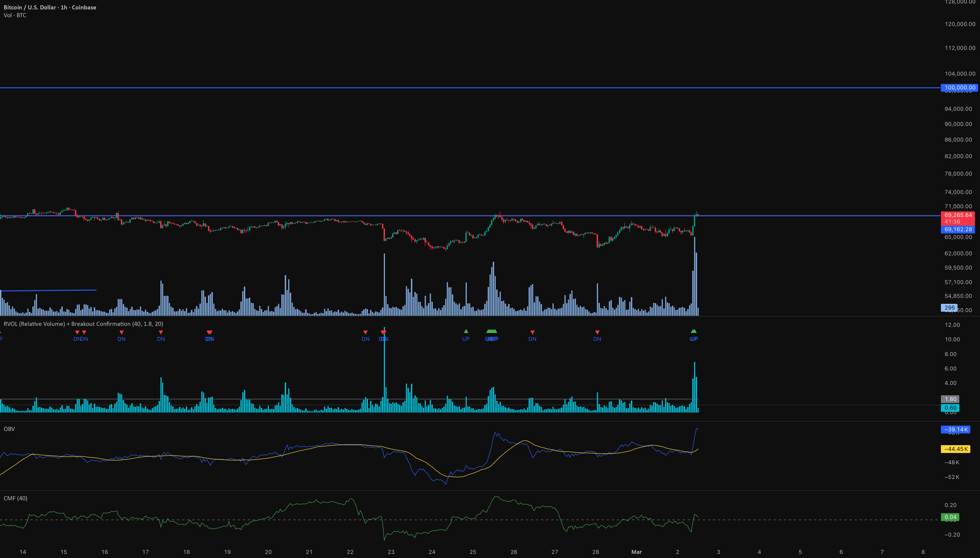Image resolution: width=980 pixels, height=558 pixels.
Task: Click the DN signal marker just after the 17th
Action: (161, 336)
